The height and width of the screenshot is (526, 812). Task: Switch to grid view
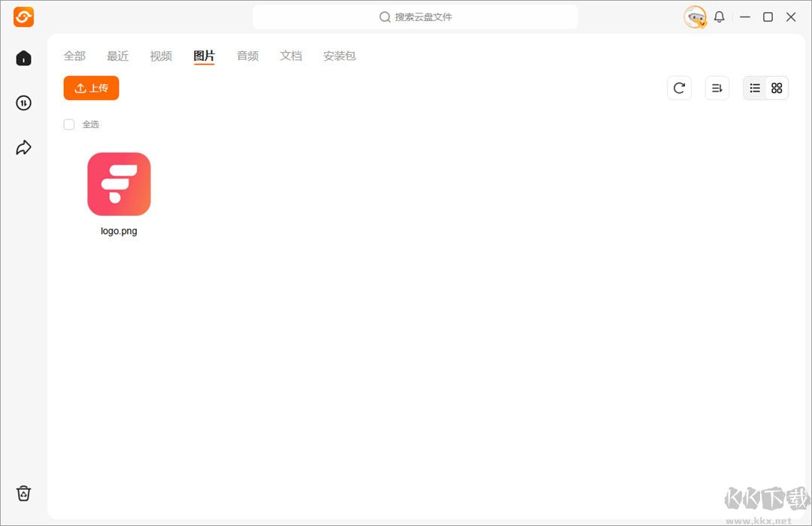point(777,88)
